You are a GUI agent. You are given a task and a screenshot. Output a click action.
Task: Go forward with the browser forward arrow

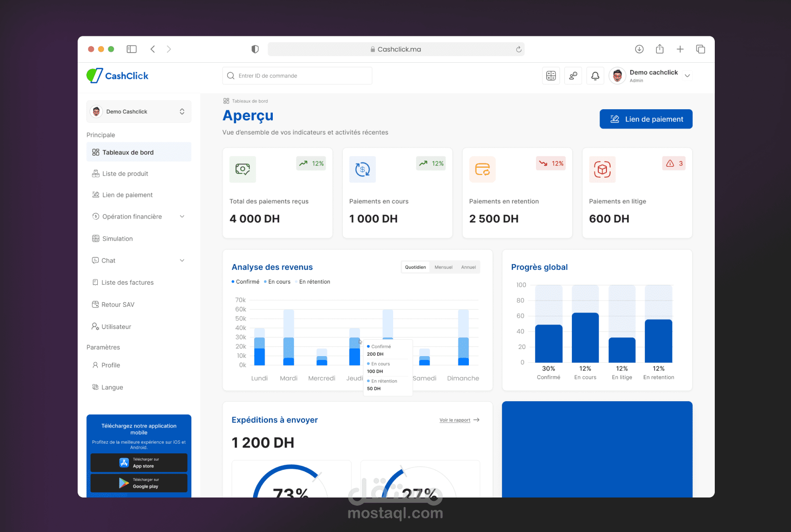pos(169,49)
